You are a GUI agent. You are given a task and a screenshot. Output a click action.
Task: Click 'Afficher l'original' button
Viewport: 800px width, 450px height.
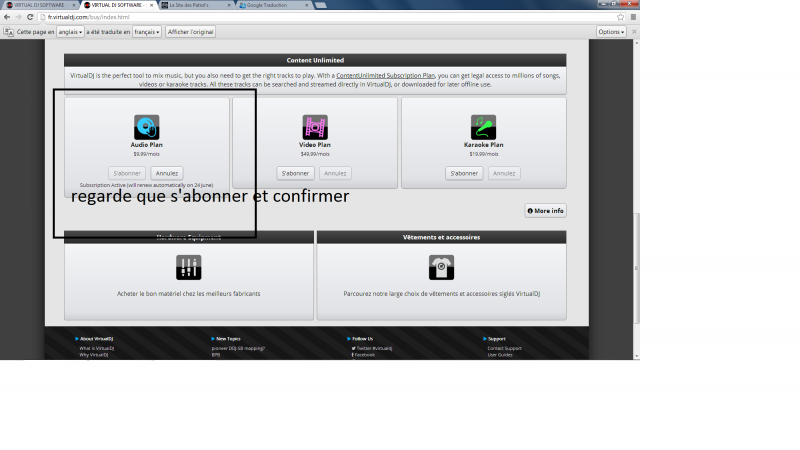pos(190,32)
